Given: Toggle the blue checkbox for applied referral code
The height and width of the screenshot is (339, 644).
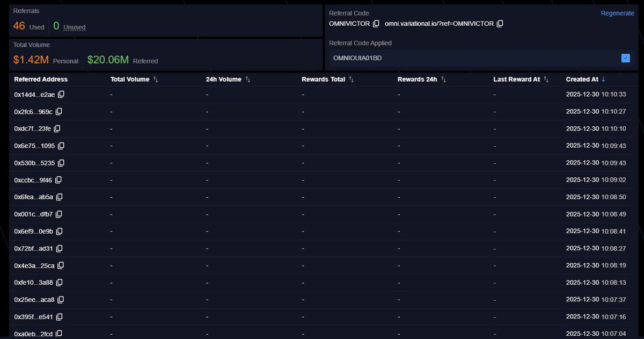Looking at the screenshot, I should (x=625, y=58).
